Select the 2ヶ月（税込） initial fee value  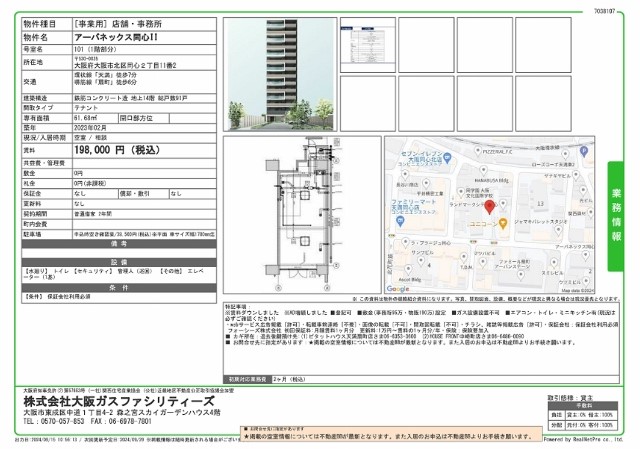289,379
